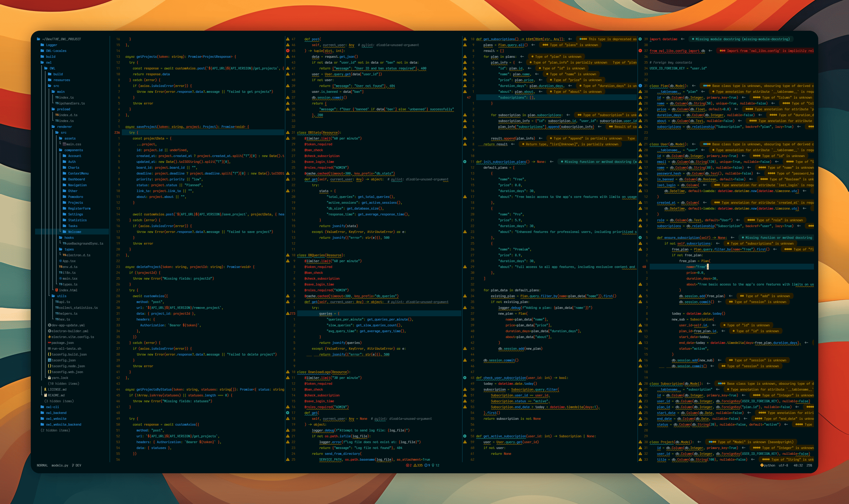Click the lock icon next to yarn.lock

click(x=50, y=378)
